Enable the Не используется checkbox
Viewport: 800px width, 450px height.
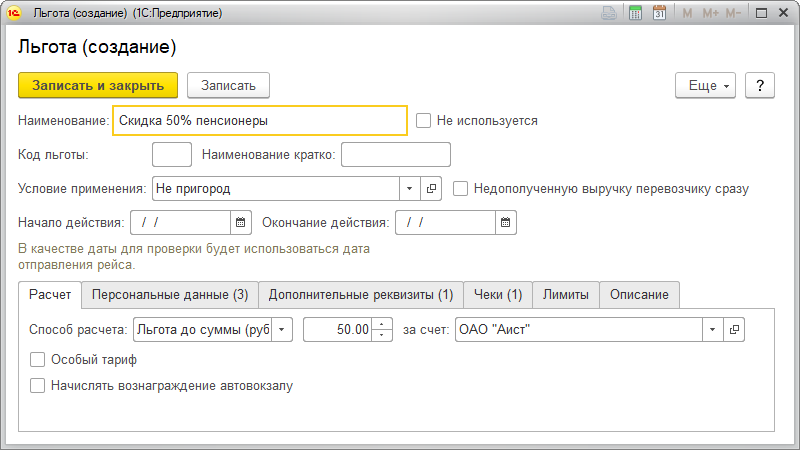[424, 121]
